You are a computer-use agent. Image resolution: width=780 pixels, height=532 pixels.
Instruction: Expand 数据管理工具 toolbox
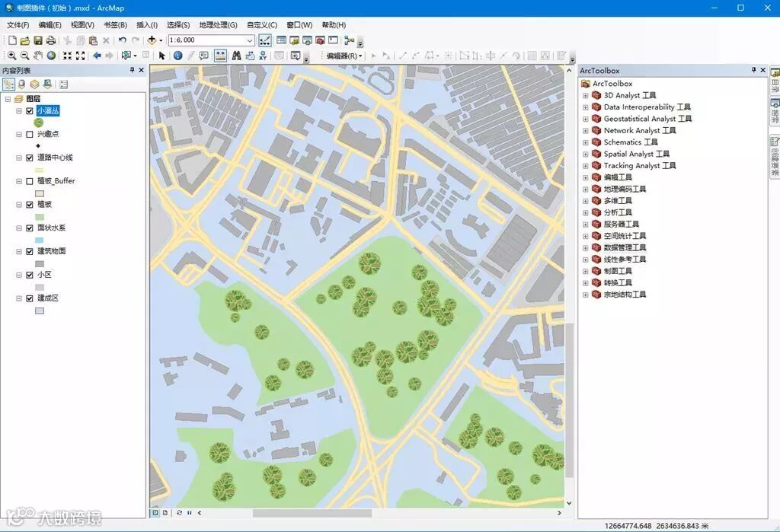click(x=586, y=247)
